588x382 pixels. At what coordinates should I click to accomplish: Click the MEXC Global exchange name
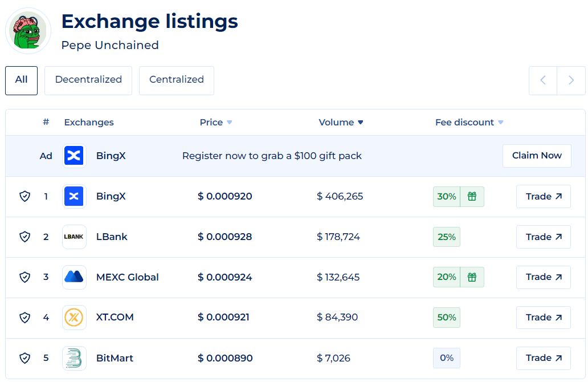[x=128, y=277]
